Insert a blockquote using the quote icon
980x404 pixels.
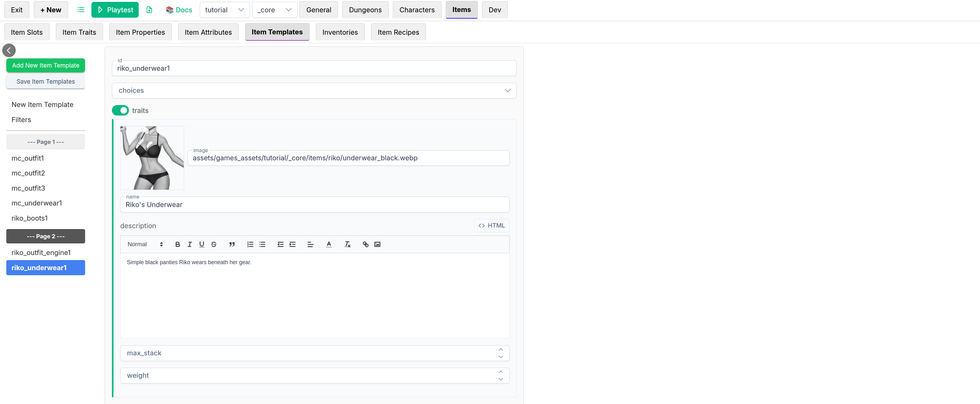coord(232,245)
